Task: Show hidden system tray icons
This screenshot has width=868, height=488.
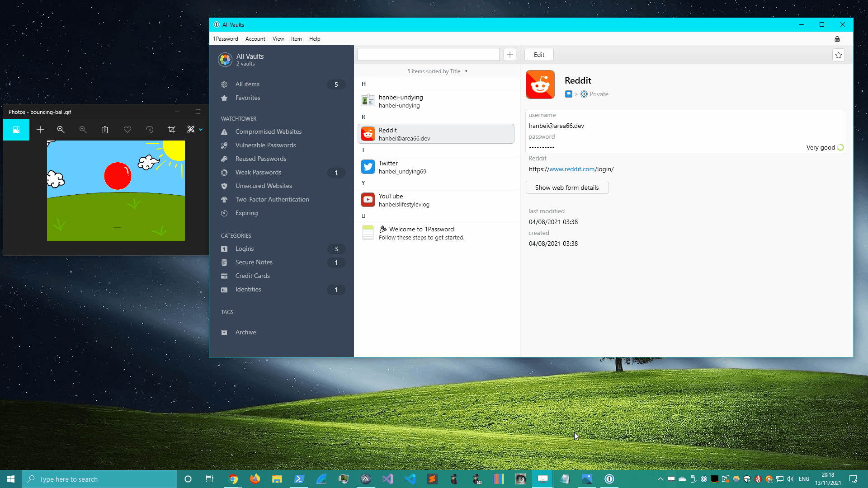Action: 660,479
